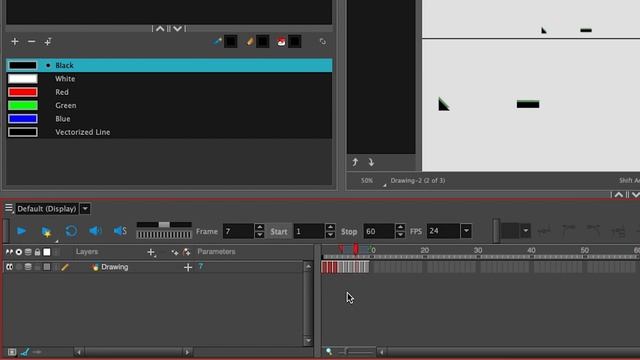Toggle the Loop playback icon
Screen dimensions: 640x360
[71, 231]
